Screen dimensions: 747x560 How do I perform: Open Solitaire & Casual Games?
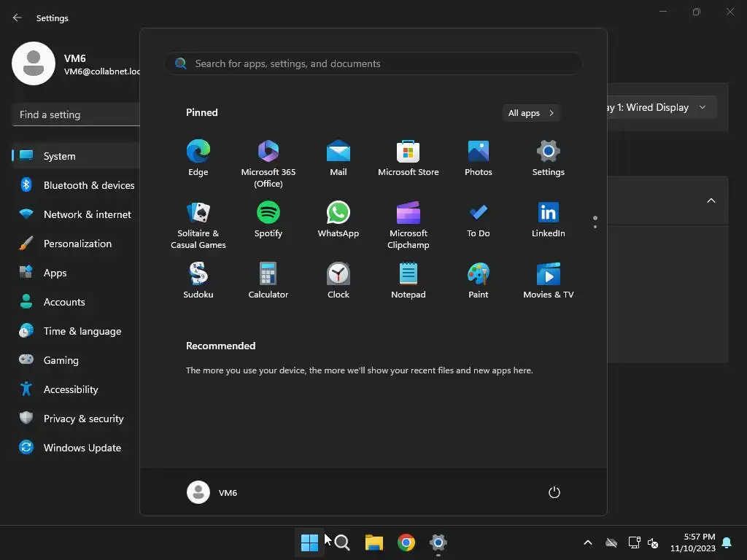coord(198,225)
